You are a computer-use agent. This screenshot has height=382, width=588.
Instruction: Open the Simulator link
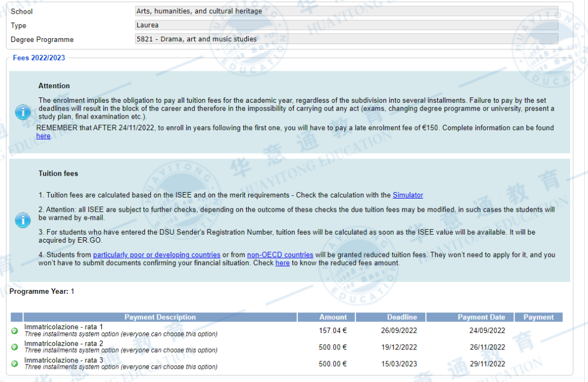(408, 195)
